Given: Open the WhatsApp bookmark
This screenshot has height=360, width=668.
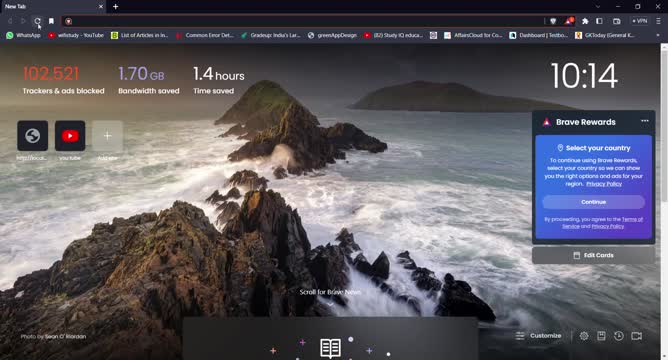Looking at the screenshot, I should click(x=23, y=35).
